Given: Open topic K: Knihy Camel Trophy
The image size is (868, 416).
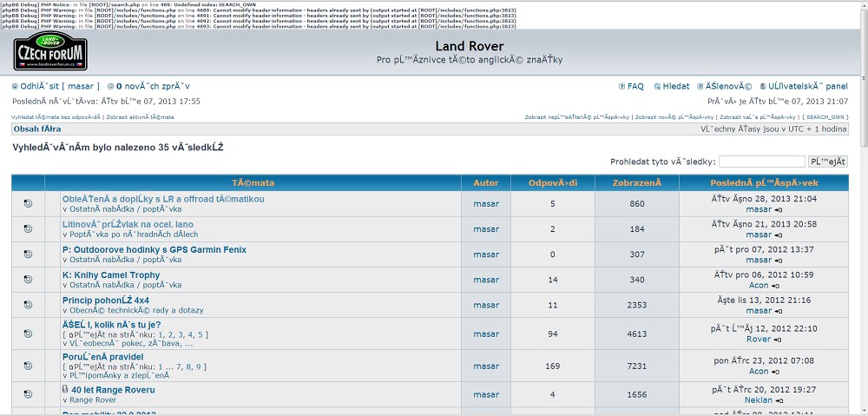Looking at the screenshot, I should click(111, 275).
